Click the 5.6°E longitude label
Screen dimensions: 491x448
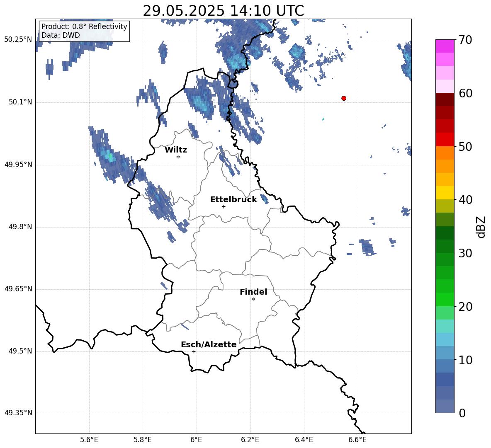tap(89, 440)
